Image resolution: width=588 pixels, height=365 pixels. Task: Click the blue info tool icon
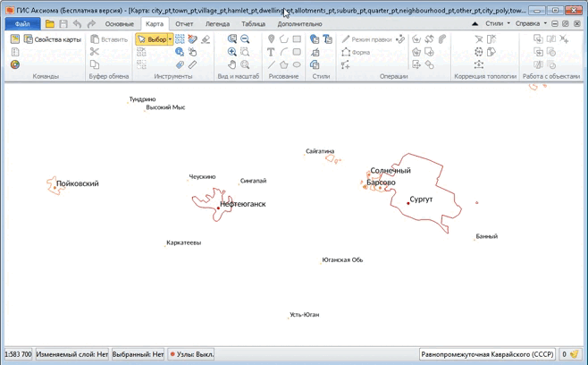point(180,52)
